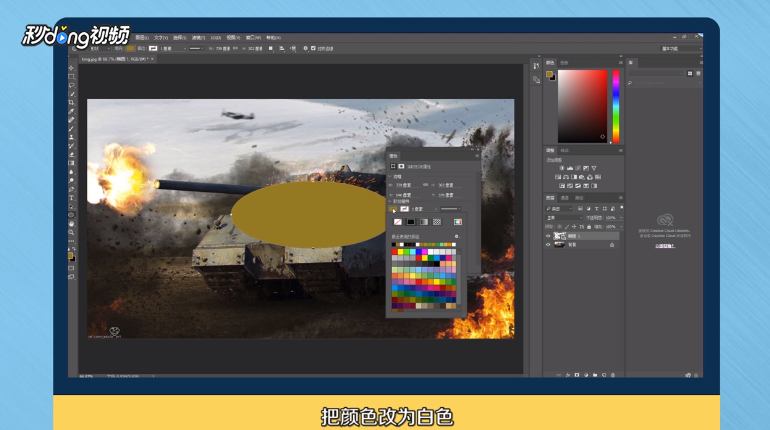
Task: Add an Invert adjustment
Action: pos(562,186)
